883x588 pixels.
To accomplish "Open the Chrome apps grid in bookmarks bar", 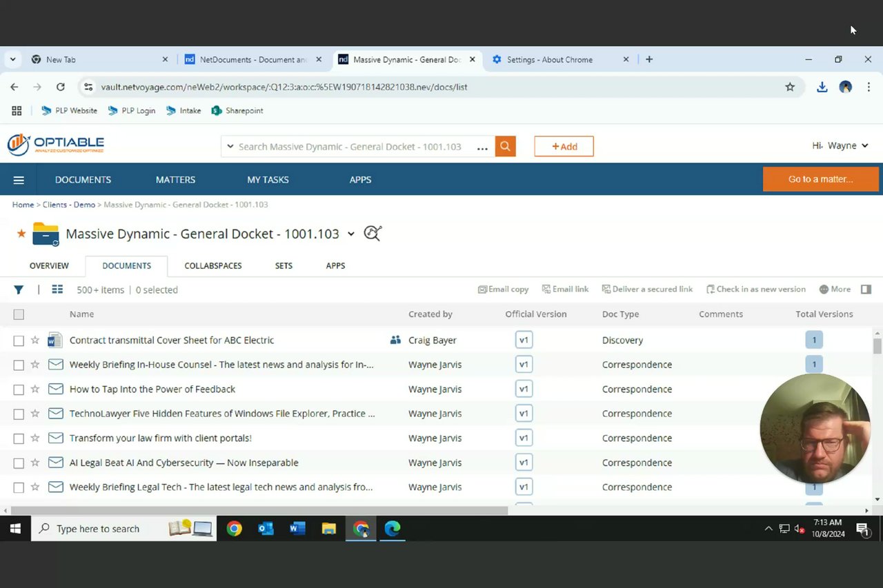I will pyautogui.click(x=17, y=110).
